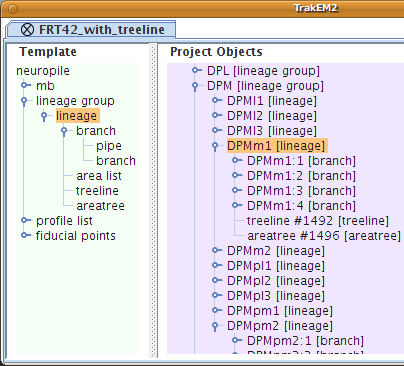Select DPMpm2 [lineage] item

coord(280,326)
